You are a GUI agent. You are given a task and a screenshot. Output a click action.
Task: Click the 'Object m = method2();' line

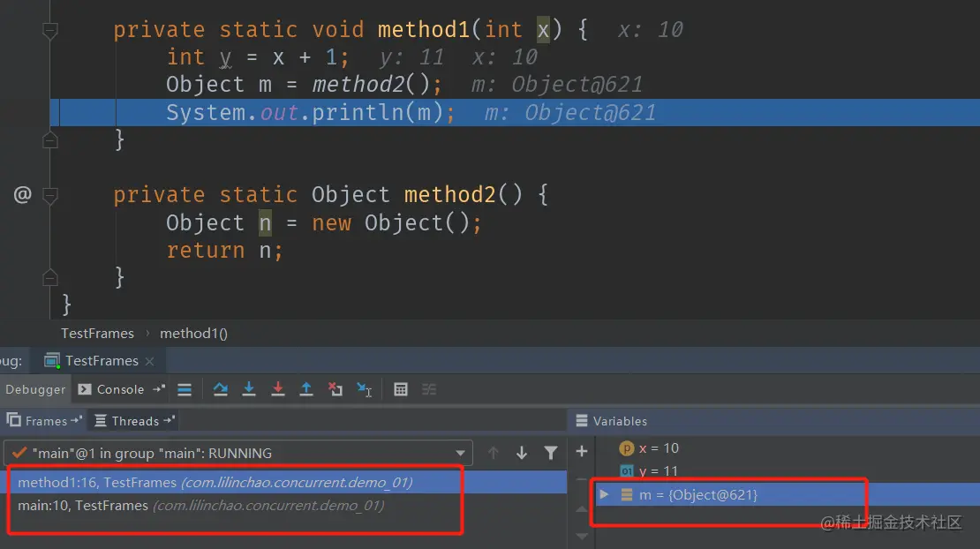[x=304, y=85]
